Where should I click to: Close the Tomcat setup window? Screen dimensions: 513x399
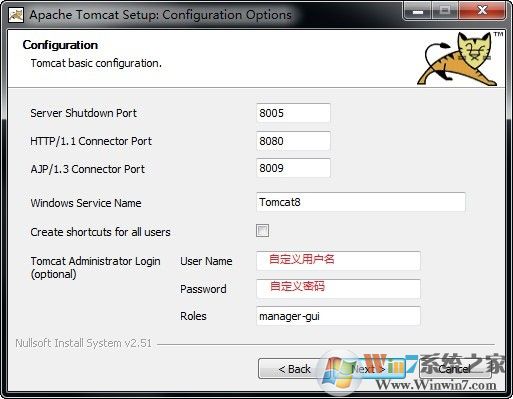pos(482,12)
